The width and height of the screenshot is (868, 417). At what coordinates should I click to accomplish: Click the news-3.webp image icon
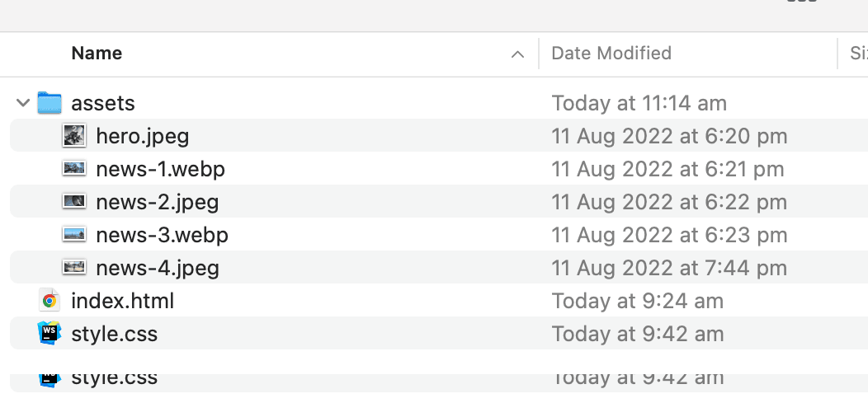pyautogui.click(x=74, y=235)
